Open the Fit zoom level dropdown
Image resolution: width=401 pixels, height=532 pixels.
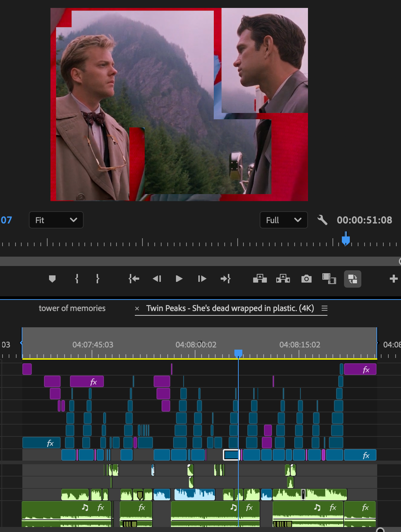point(56,220)
